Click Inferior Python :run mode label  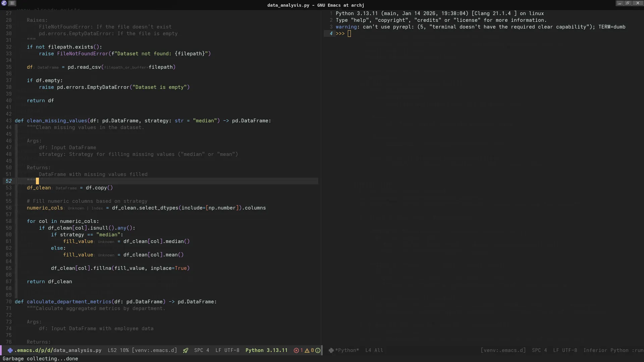[x=613, y=350]
